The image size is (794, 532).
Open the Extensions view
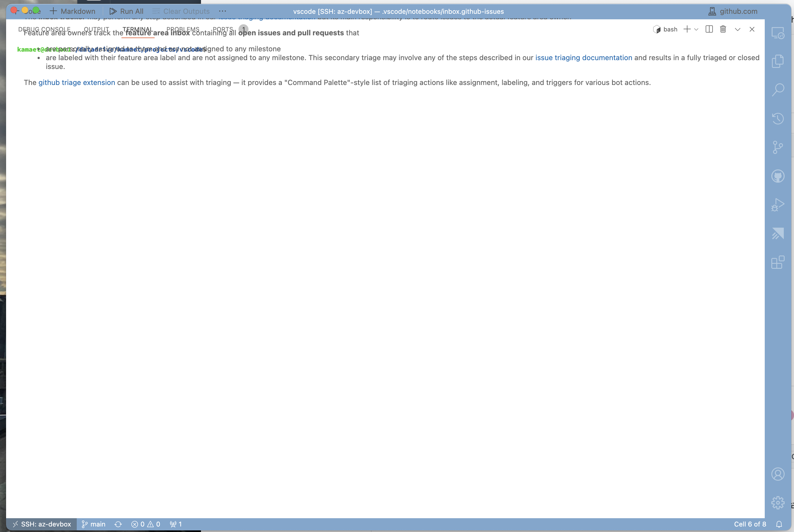click(778, 262)
